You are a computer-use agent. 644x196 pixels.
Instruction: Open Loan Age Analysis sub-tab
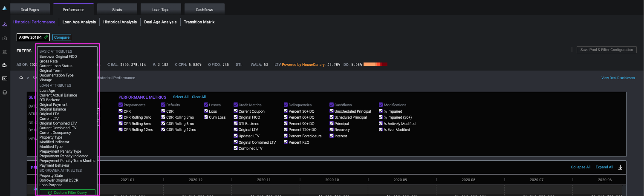point(79,22)
